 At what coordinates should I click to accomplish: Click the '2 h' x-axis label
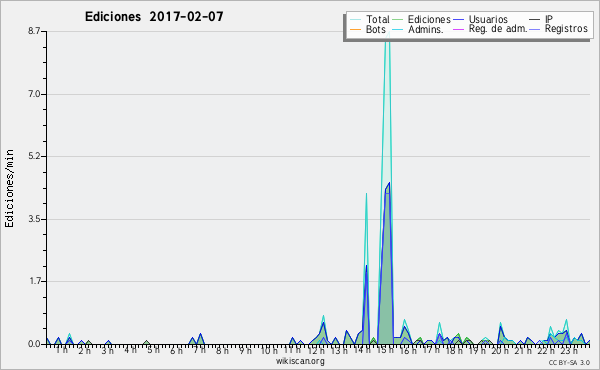85,350
